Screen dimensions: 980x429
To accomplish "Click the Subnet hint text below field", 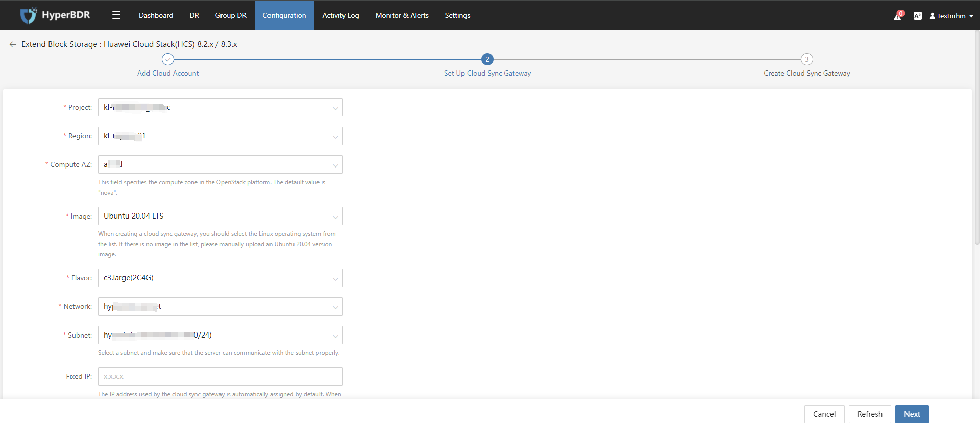I will (219, 353).
